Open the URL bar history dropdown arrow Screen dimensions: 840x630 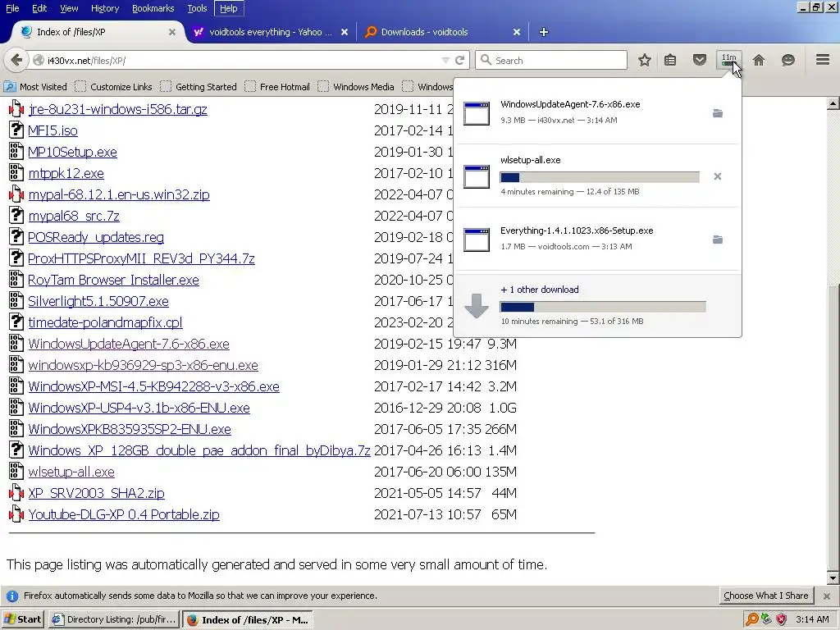pos(445,60)
